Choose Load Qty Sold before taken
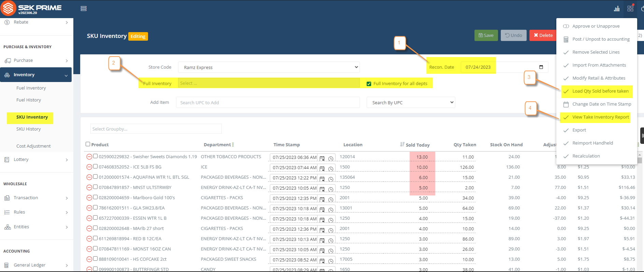This screenshot has height=272, width=644. click(597, 91)
